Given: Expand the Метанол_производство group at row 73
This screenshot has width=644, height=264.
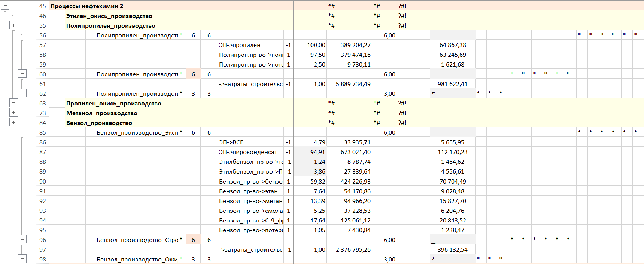Looking at the screenshot, I should [x=14, y=113].
